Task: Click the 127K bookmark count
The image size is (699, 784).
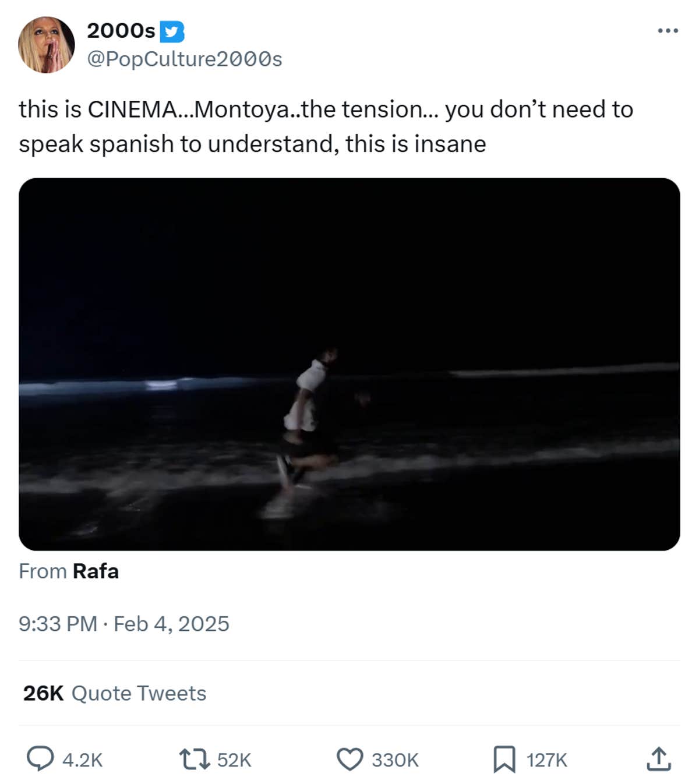Action: click(546, 760)
